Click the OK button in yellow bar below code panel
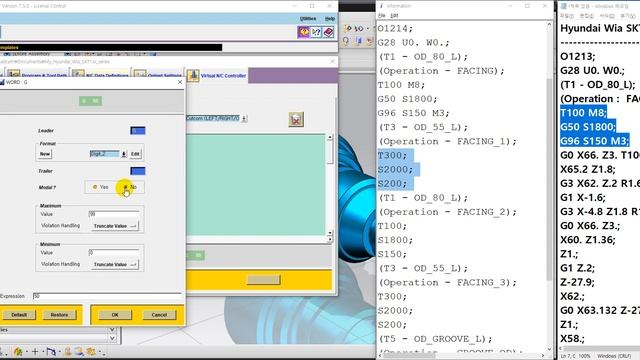Image resolution: width=640 pixels, height=360 pixels. tap(263, 280)
